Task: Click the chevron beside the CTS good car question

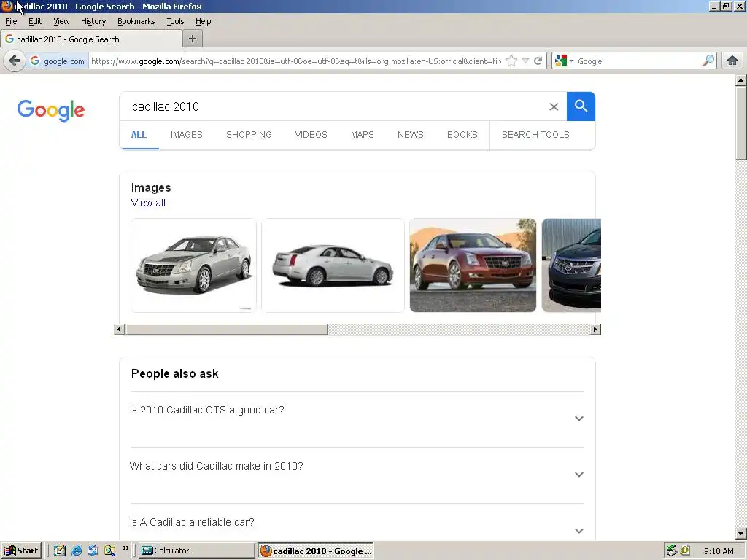Action: click(x=578, y=419)
